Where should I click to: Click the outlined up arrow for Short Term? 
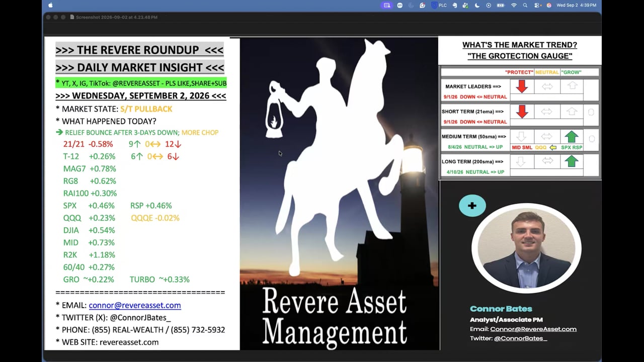coord(572,111)
